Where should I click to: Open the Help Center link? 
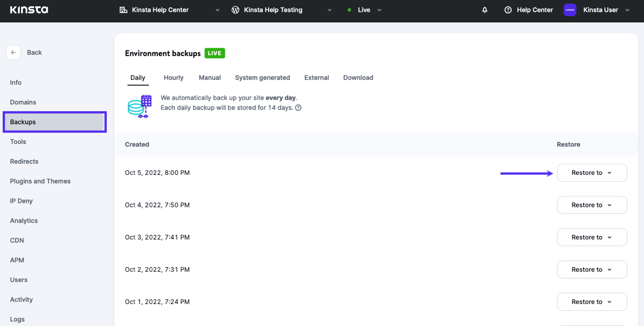[535, 10]
